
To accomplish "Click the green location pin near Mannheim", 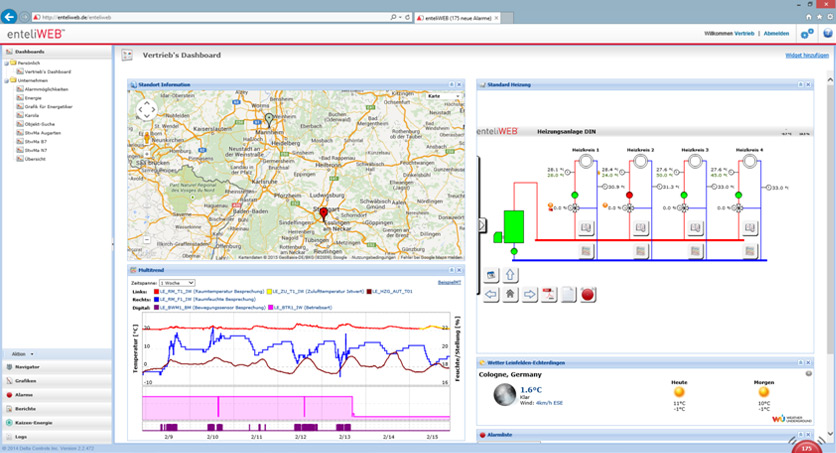I will point(269,119).
